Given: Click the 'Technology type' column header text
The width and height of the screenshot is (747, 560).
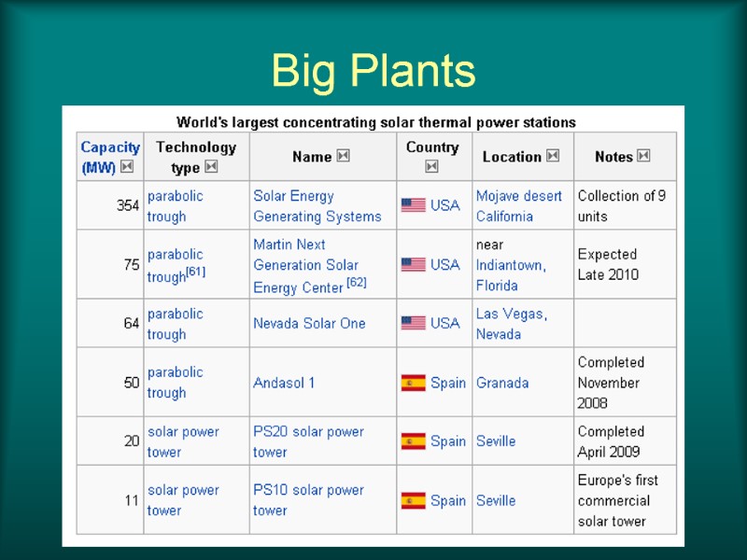Looking at the screenshot, I should point(196,157).
